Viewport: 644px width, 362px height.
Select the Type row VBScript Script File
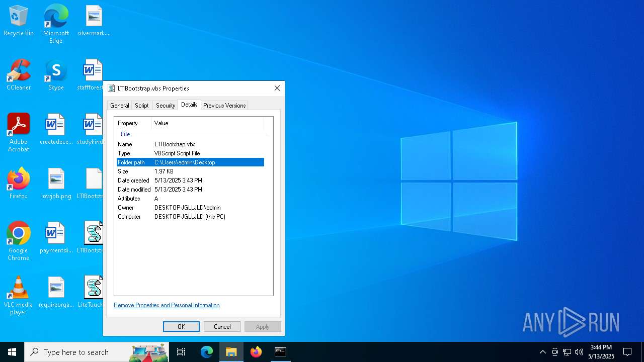pos(190,153)
